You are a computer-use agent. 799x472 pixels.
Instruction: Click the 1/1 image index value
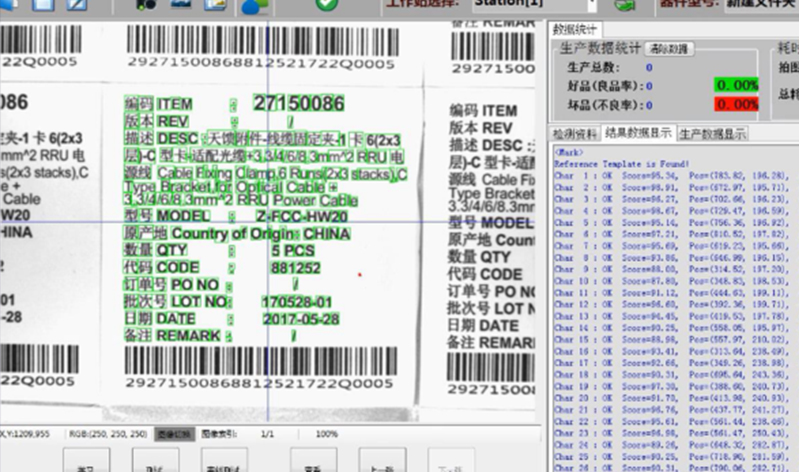(267, 434)
